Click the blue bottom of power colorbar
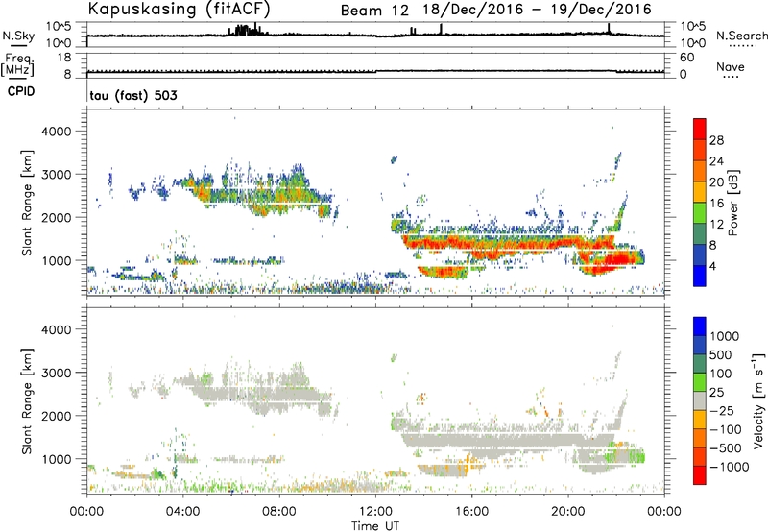Screen dimensions: 768x532 click(700, 276)
